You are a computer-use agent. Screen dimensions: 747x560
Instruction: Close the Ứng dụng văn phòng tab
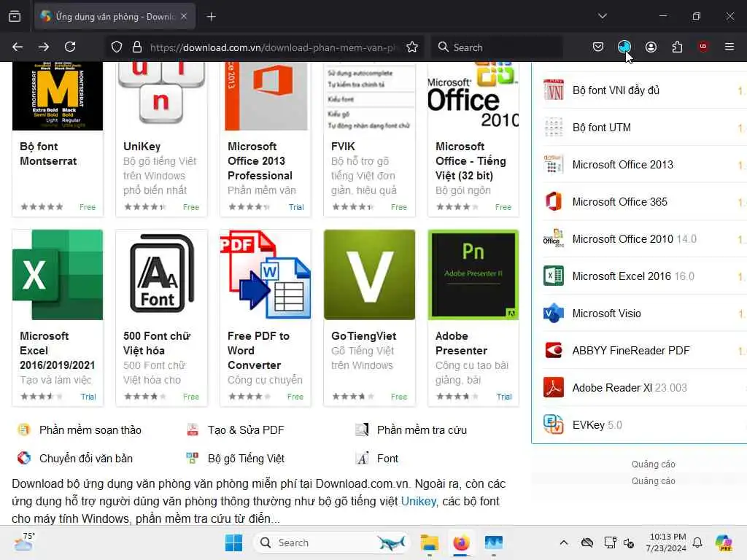pos(184,17)
